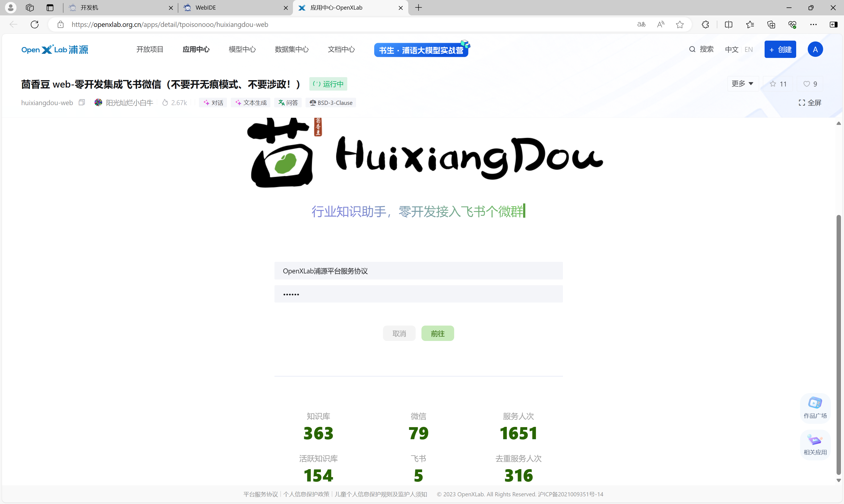844x504 pixels.
Task: Like this app (9 hearts)
Action: click(x=810, y=84)
